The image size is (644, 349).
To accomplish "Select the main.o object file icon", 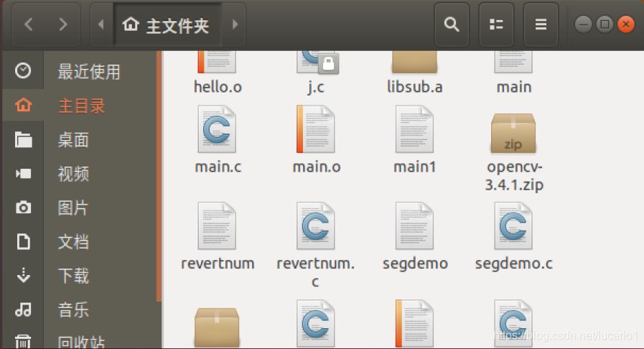I will (x=315, y=129).
